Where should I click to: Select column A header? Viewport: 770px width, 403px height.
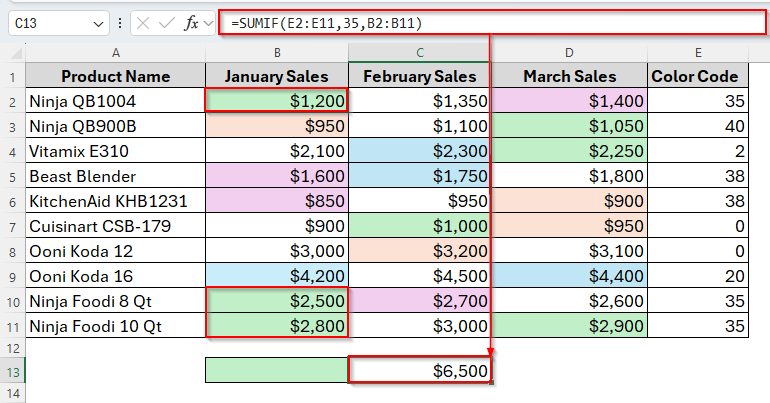(x=115, y=52)
